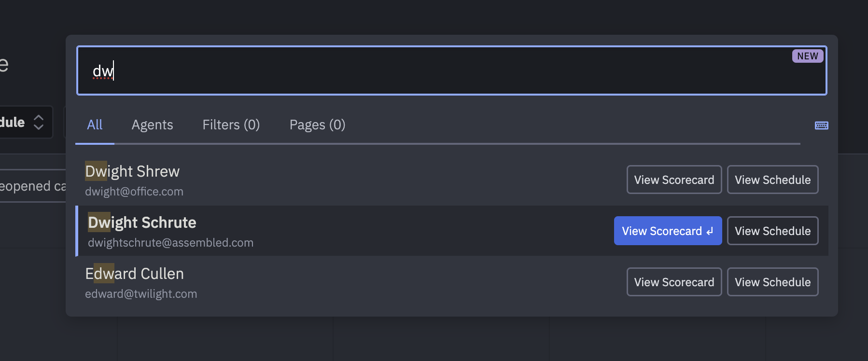View Schedule for Dwight Shrew
The width and height of the screenshot is (868, 361).
tap(772, 180)
